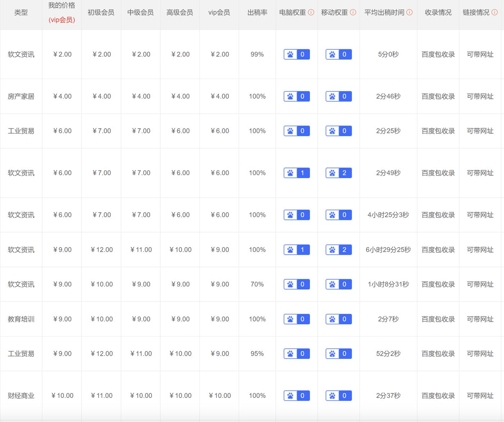Screen dimensions: 504x422
Task: Click 移动权重 badge showing 2 in 6小时29分25秒 row
Action: [x=339, y=250]
